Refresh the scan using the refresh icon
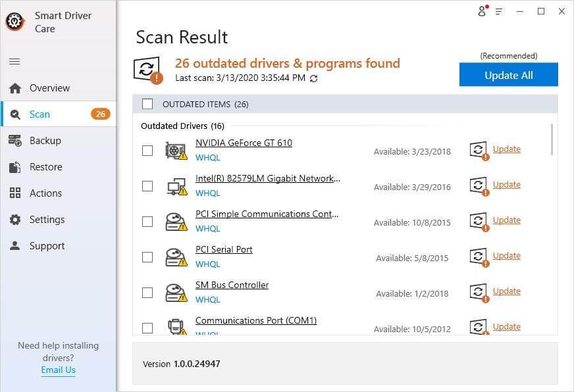 314,78
